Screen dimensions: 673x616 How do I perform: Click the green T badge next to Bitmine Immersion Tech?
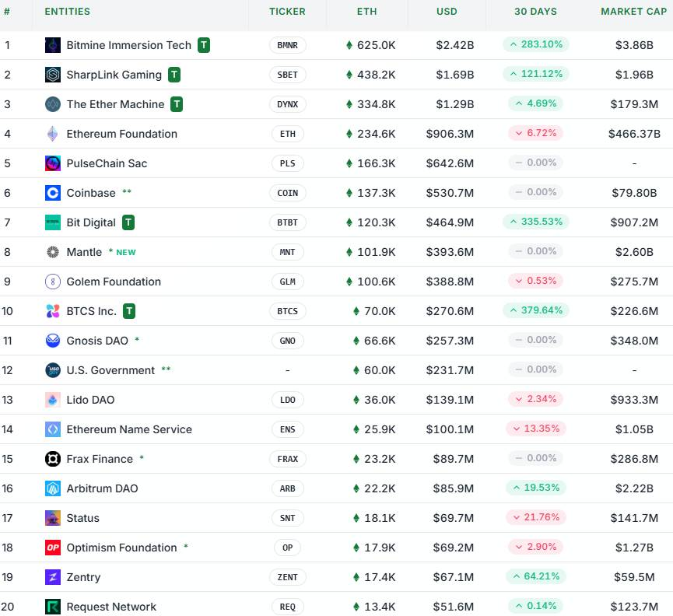pos(204,45)
